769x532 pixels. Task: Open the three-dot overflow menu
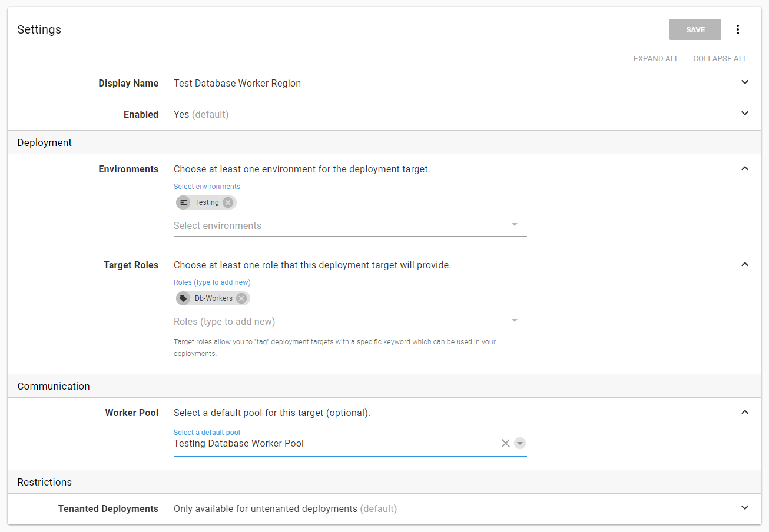point(737,29)
